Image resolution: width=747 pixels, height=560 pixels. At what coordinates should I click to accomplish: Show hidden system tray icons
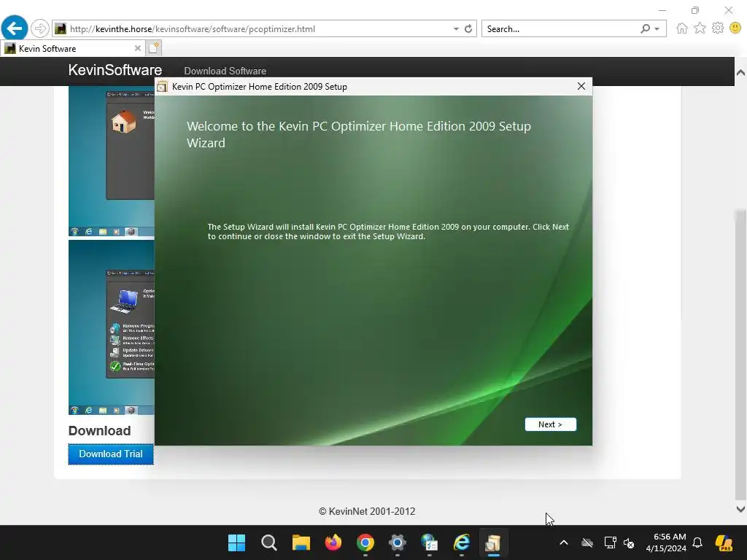point(564,542)
